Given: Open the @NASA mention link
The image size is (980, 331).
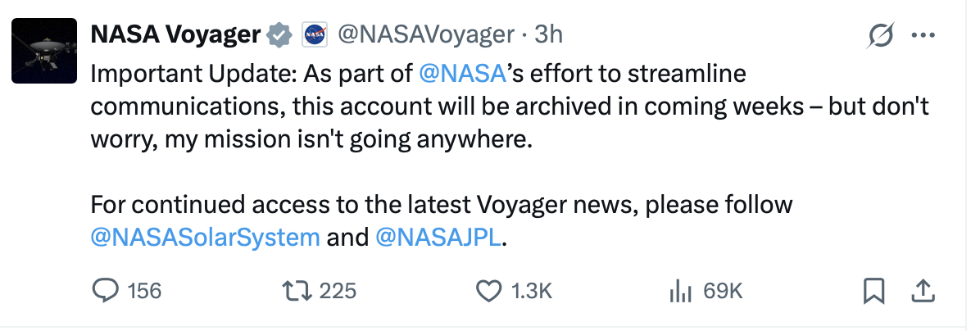Looking at the screenshot, I should click(x=463, y=74).
